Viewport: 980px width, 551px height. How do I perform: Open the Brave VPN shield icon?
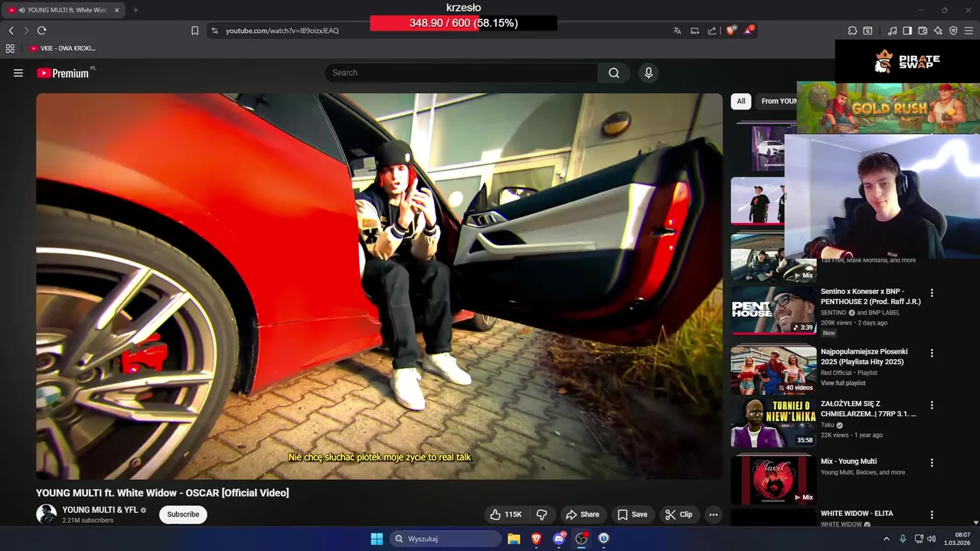(953, 31)
